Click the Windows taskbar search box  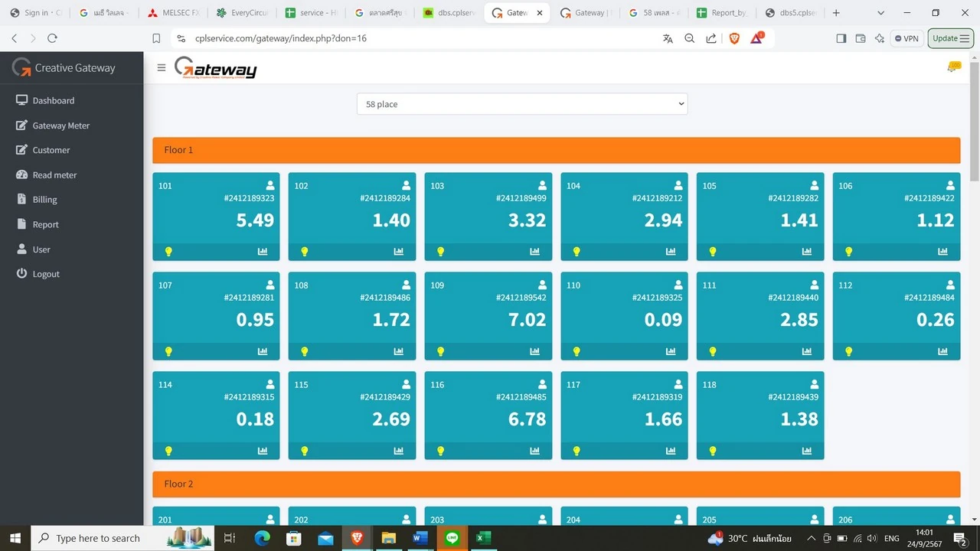(124, 539)
